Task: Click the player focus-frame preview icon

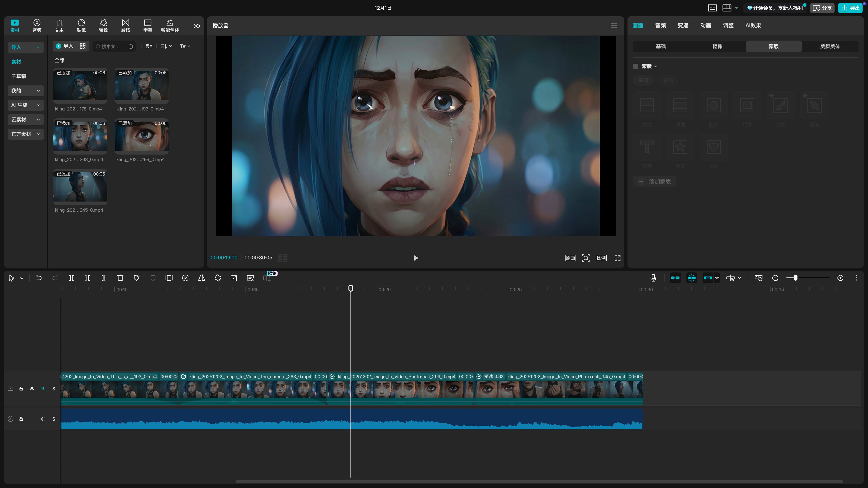Action: click(x=586, y=258)
